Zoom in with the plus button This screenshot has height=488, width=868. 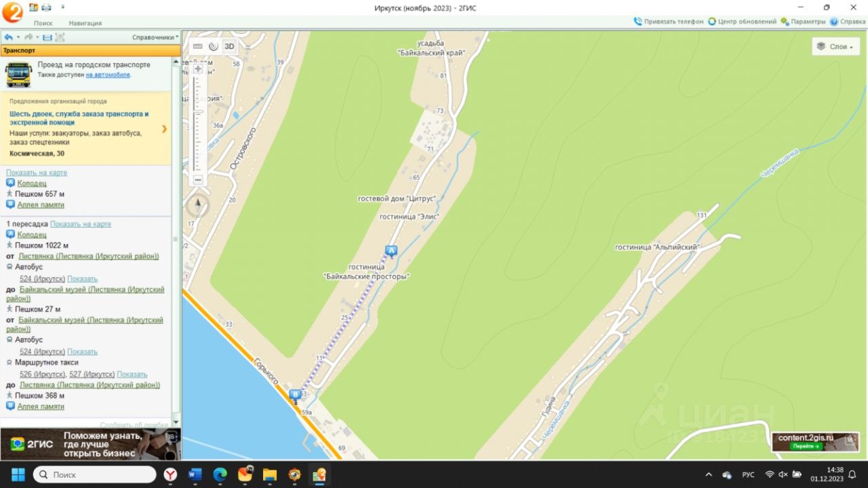(198, 68)
